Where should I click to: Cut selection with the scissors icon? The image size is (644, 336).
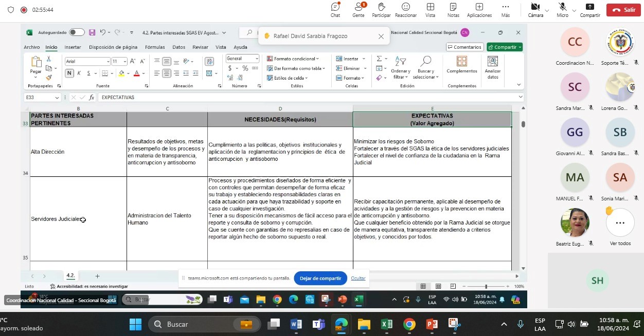[49, 59]
